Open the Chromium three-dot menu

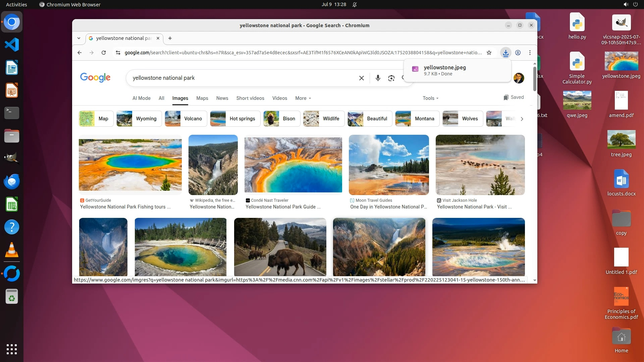point(530,53)
